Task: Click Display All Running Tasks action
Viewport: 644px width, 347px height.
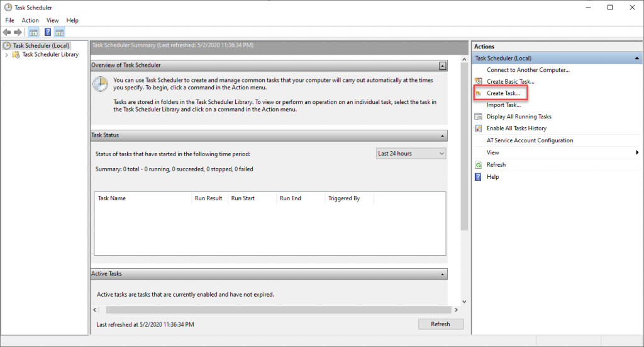Action: click(x=519, y=117)
